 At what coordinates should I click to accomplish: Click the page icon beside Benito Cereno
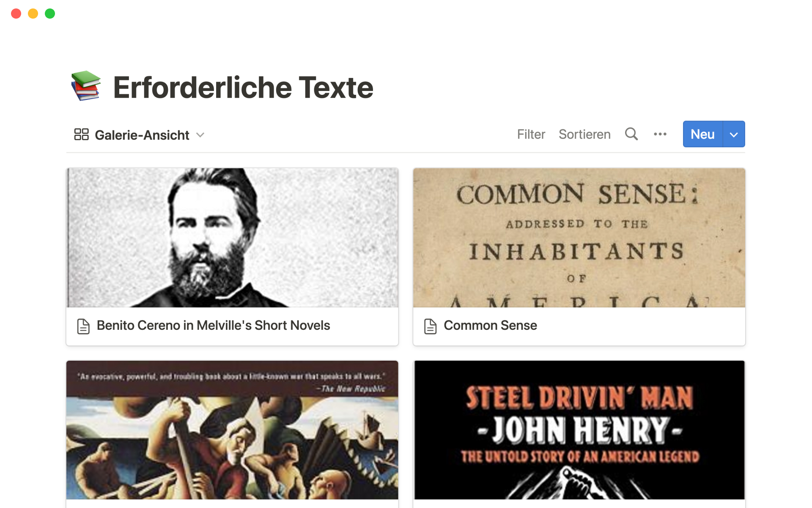pos(83,326)
